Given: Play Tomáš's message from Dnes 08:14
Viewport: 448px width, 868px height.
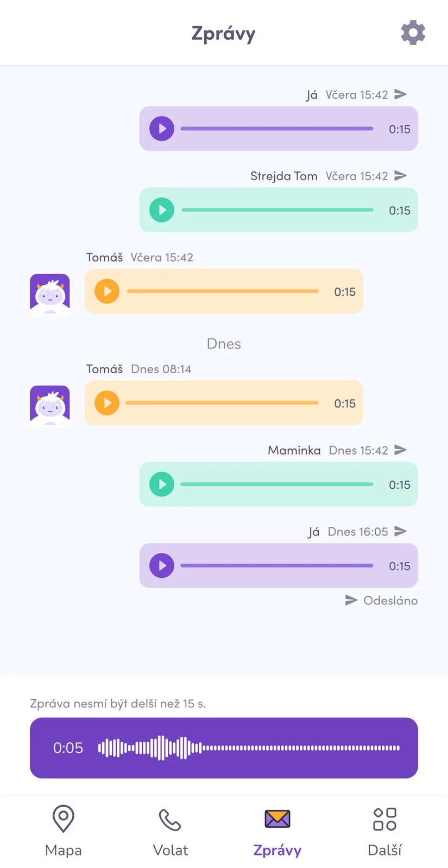Looking at the screenshot, I should tap(107, 403).
